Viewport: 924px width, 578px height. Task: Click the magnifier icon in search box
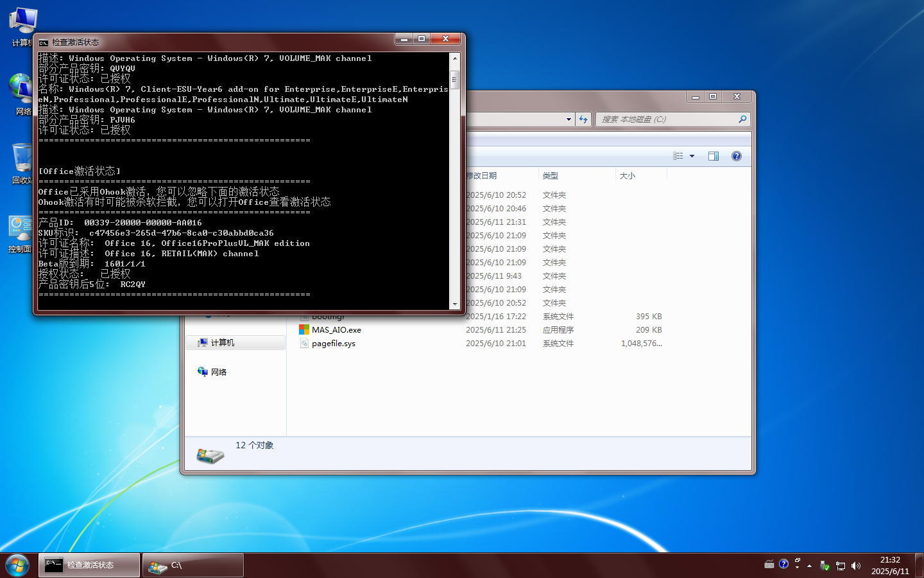coord(742,119)
